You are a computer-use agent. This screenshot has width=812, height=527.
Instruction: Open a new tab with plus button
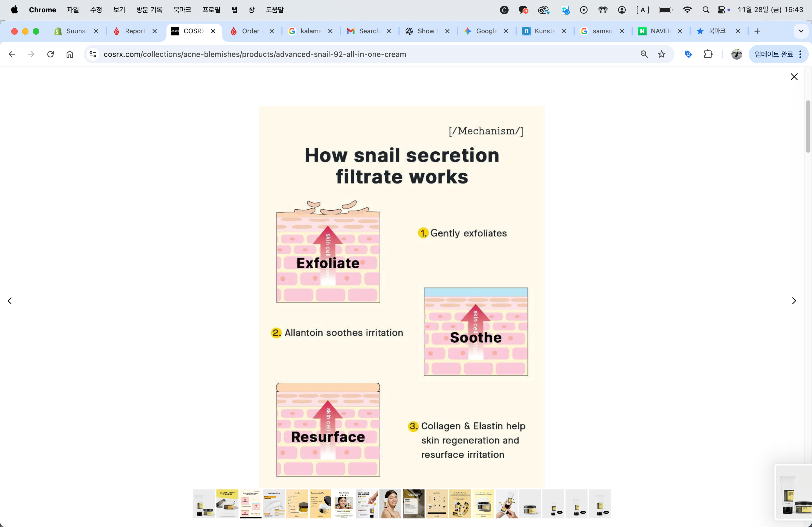pos(757,31)
